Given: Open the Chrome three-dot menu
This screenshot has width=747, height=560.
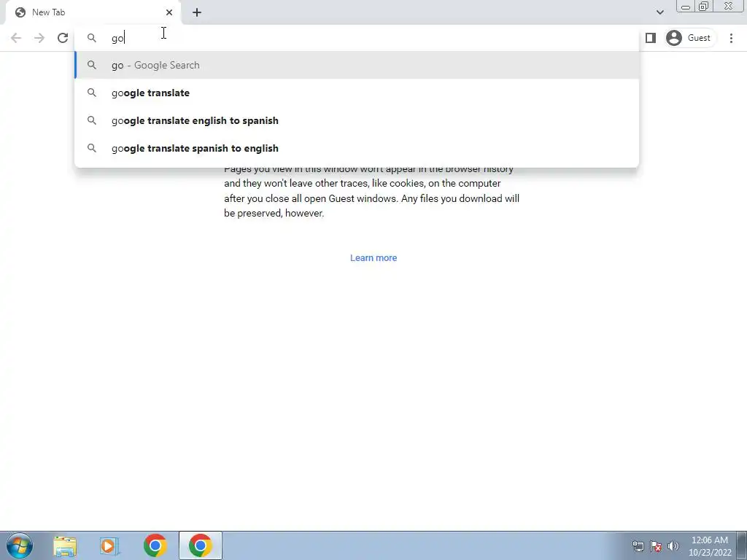Looking at the screenshot, I should 731,38.
